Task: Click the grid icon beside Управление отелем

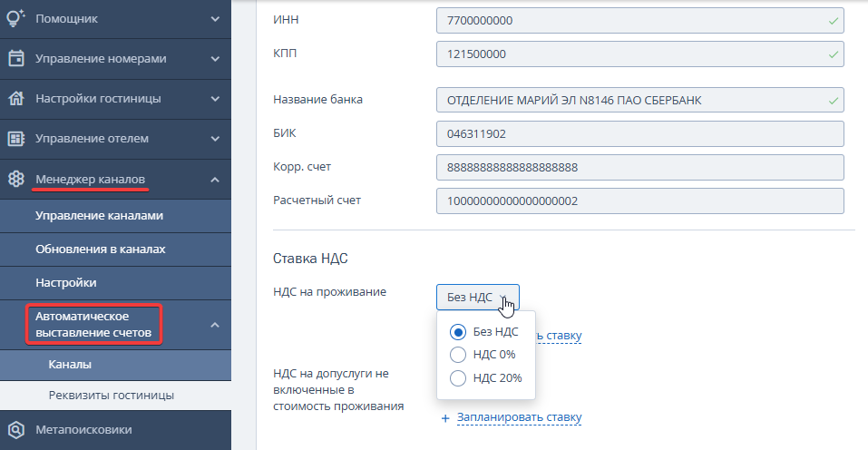Action: [16, 139]
